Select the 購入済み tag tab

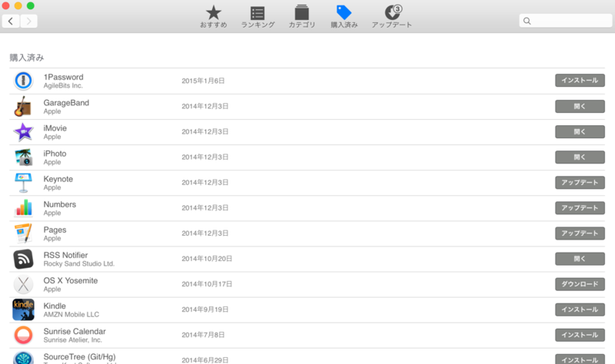click(x=344, y=16)
